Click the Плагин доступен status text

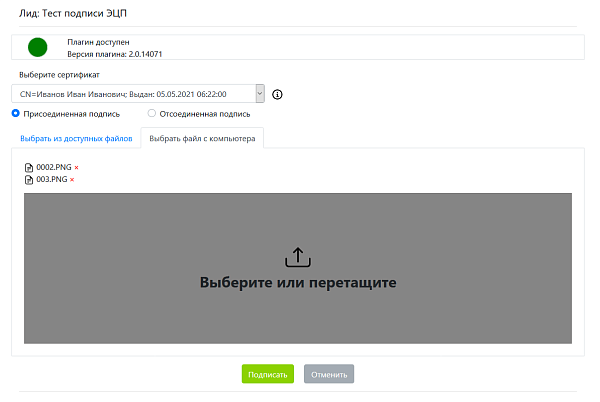pyautogui.click(x=98, y=42)
